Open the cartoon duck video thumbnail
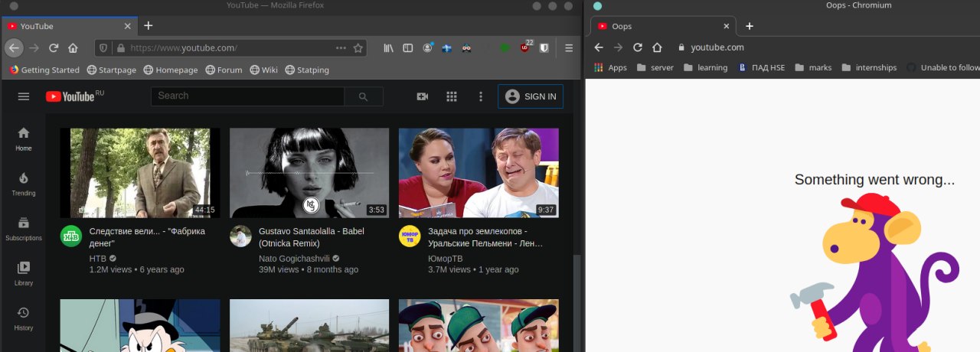The image size is (980, 352). pyautogui.click(x=140, y=325)
